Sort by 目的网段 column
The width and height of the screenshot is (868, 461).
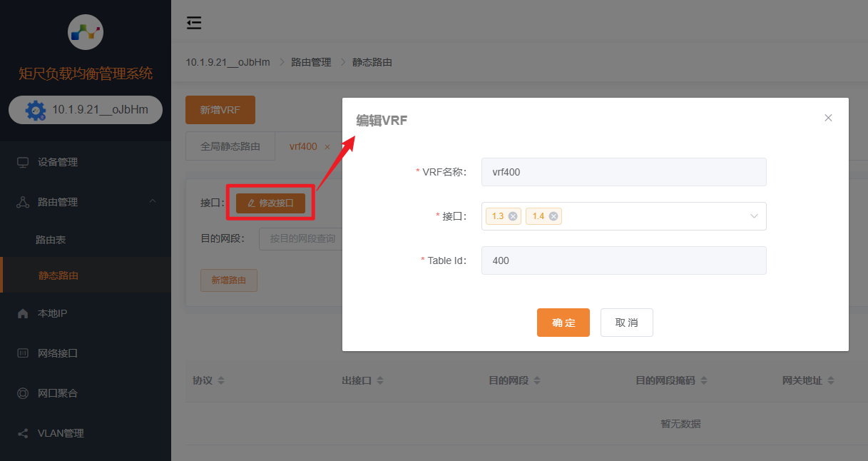coord(537,381)
